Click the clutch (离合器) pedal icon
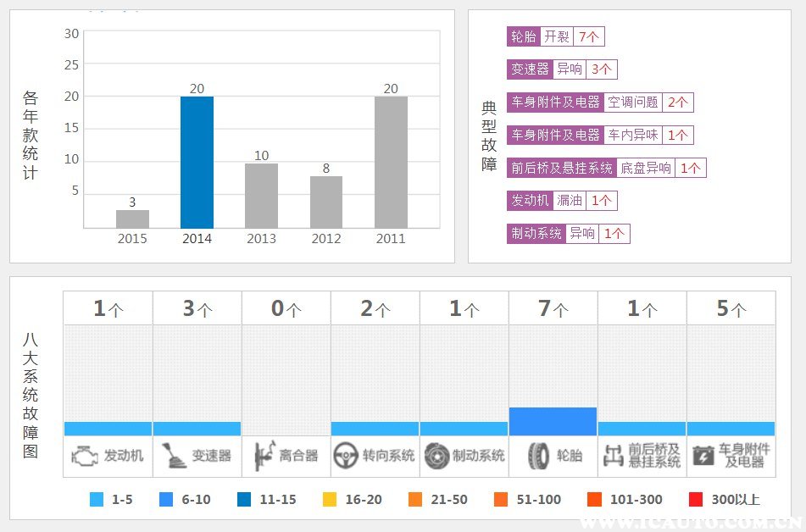 point(264,456)
